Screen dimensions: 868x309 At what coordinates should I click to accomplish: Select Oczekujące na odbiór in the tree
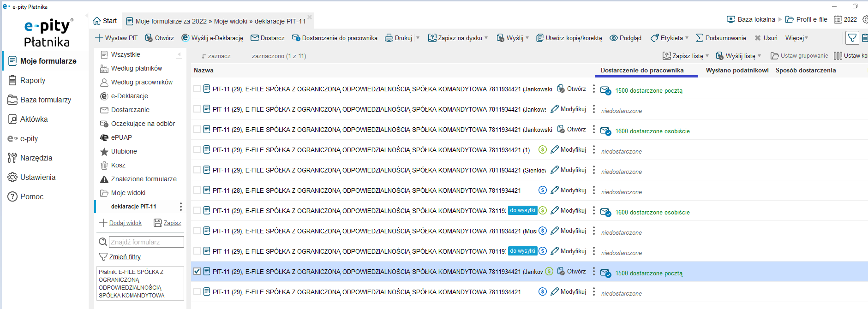click(138, 124)
